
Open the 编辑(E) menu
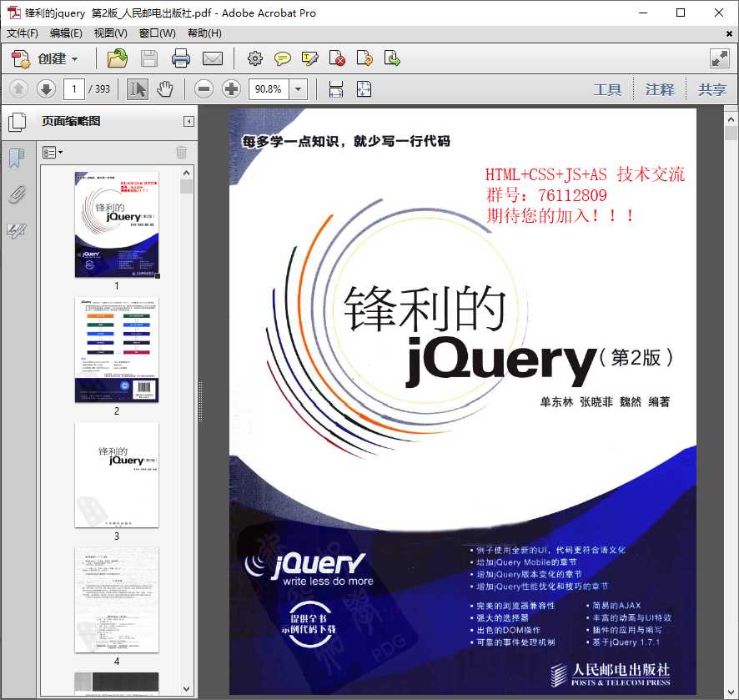pyautogui.click(x=66, y=33)
